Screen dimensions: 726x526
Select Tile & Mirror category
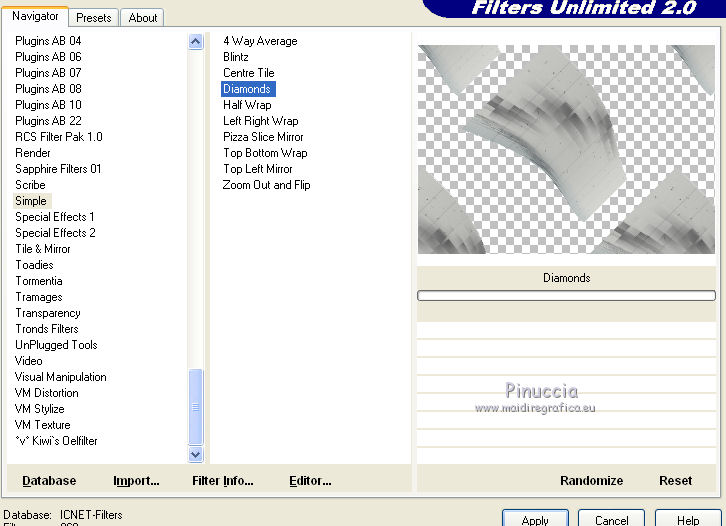(43, 249)
